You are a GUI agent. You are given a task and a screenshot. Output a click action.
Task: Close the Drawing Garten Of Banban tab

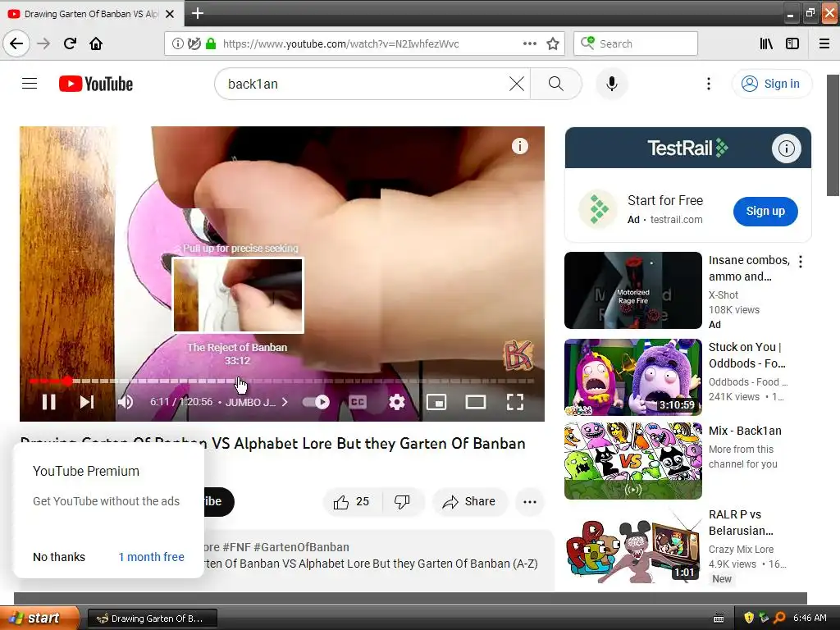point(170,14)
